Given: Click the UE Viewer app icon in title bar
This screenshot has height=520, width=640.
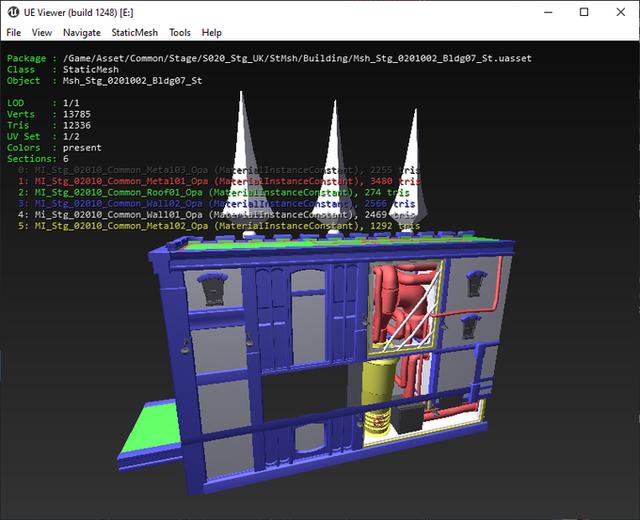Looking at the screenshot, I should [x=14, y=12].
